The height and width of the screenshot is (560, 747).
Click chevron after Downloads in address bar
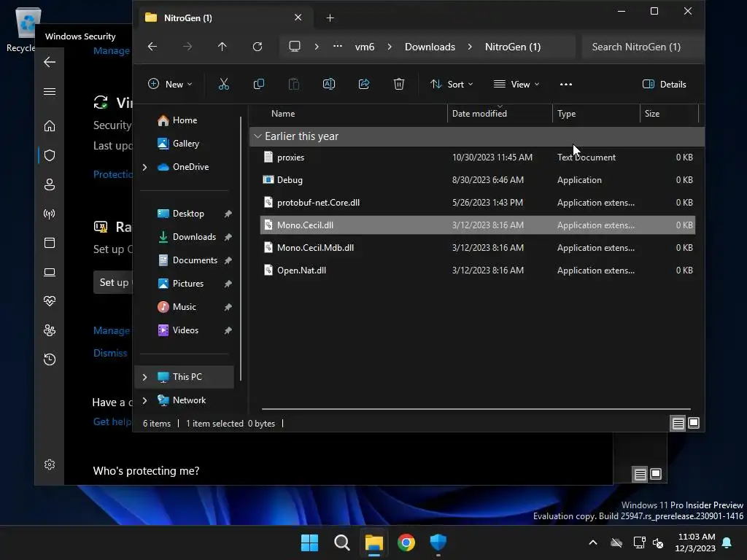(x=470, y=47)
